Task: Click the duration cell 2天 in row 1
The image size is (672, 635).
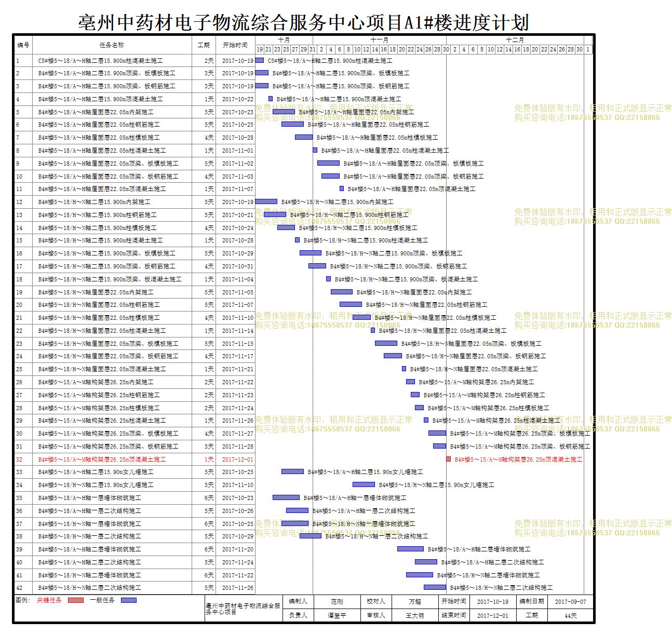Action: point(204,61)
